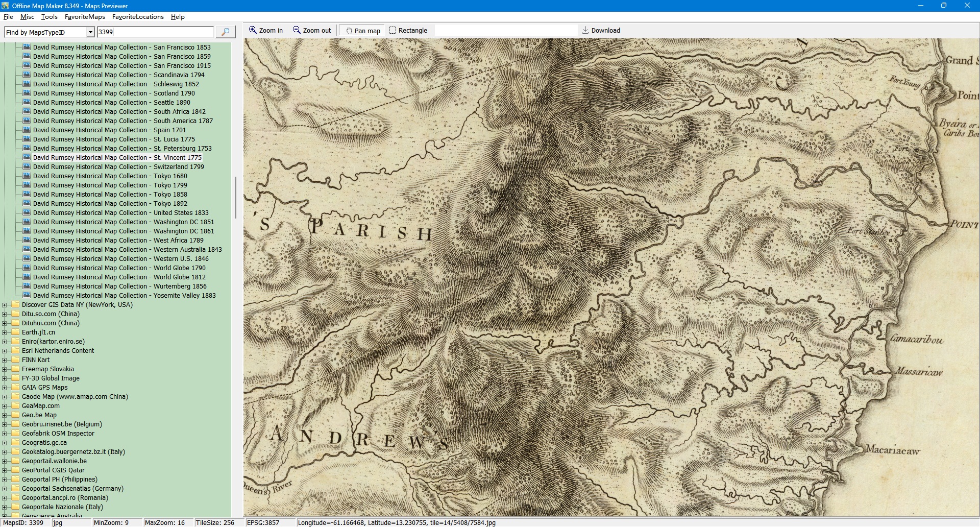The image size is (980, 527).
Task: Open the FavoriteLocations menu
Action: tap(138, 17)
